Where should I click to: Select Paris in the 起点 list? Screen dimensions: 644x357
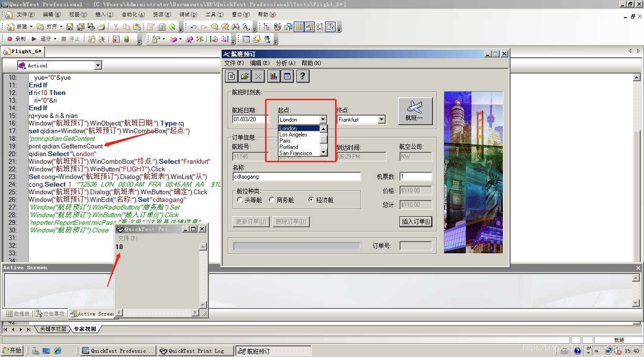pyautogui.click(x=298, y=141)
